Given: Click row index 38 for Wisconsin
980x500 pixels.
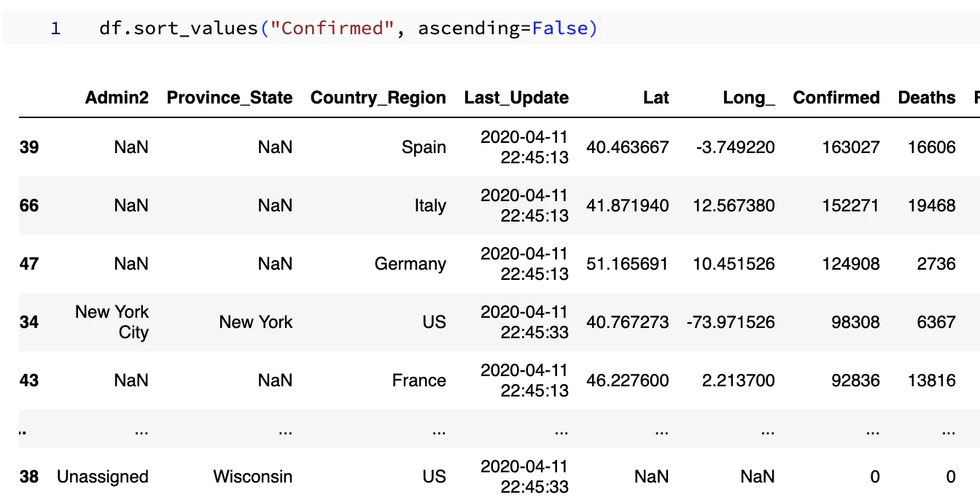Looking at the screenshot, I should [x=29, y=477].
